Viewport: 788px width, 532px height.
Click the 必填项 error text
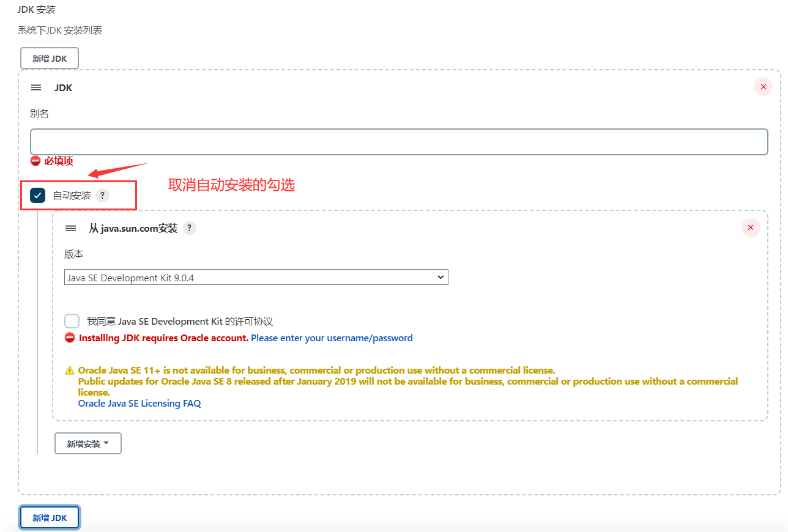click(59, 161)
